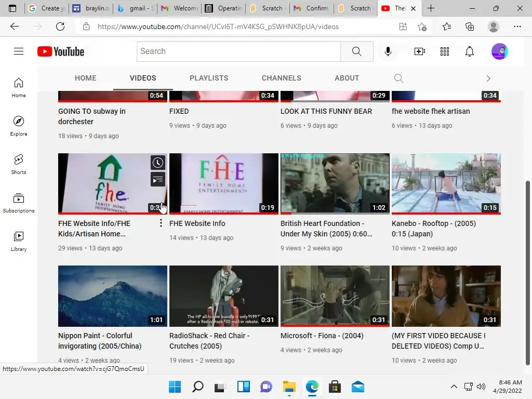Open the notifications bell
The image size is (532, 399).
[470, 51]
